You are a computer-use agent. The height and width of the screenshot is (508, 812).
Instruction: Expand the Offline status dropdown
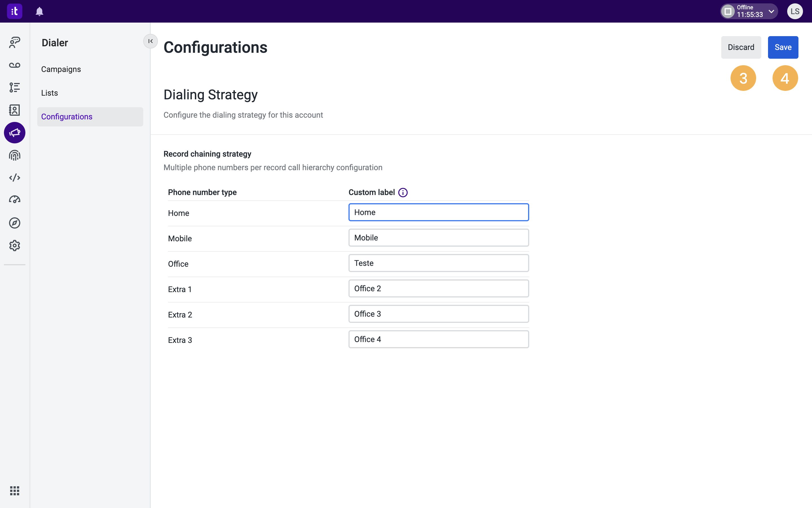(771, 11)
